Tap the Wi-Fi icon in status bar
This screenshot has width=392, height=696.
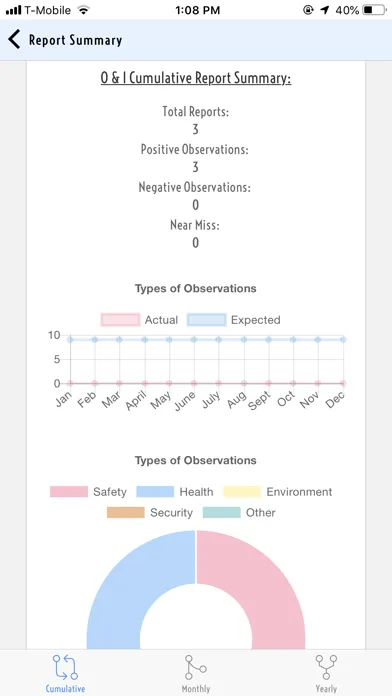(x=83, y=10)
